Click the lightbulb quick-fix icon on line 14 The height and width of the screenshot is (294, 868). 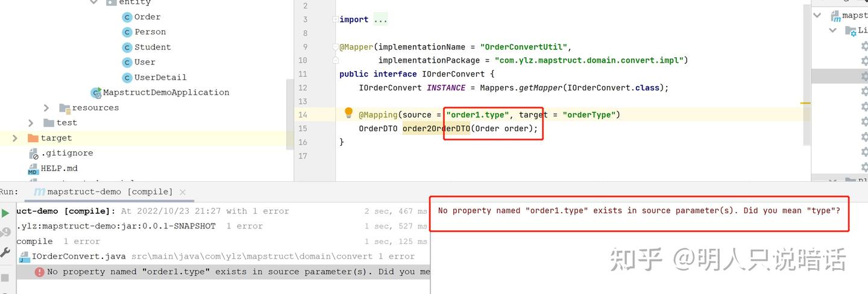tap(348, 113)
